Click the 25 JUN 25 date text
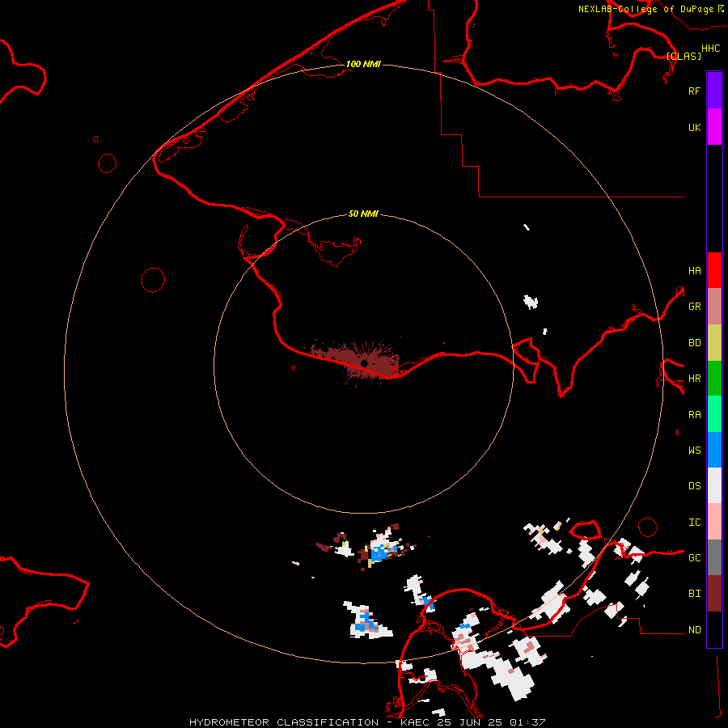Screen dimensions: 728x728 469,722
